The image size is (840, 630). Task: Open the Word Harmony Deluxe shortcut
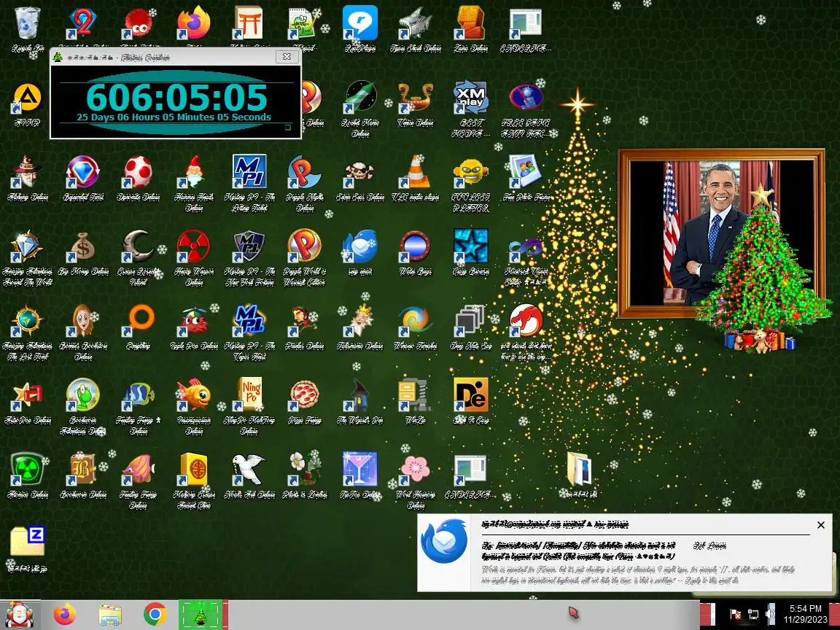click(x=416, y=470)
